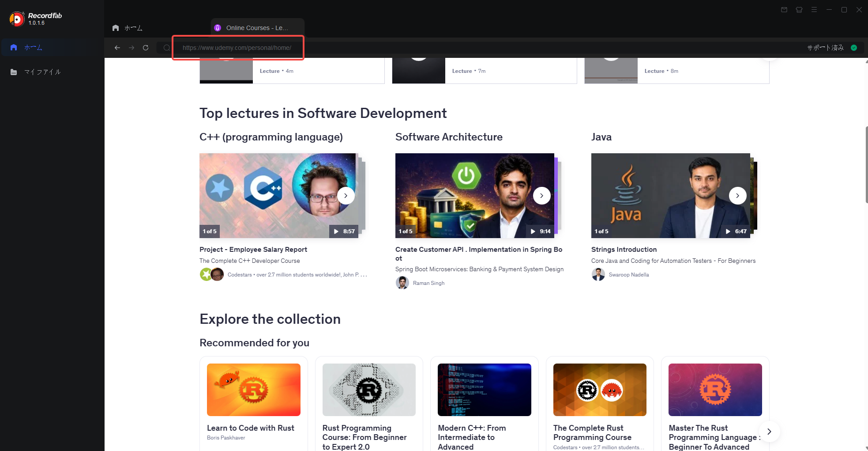Open Strings Introduction lecture title
Image resolution: width=868 pixels, height=451 pixels.
(624, 250)
